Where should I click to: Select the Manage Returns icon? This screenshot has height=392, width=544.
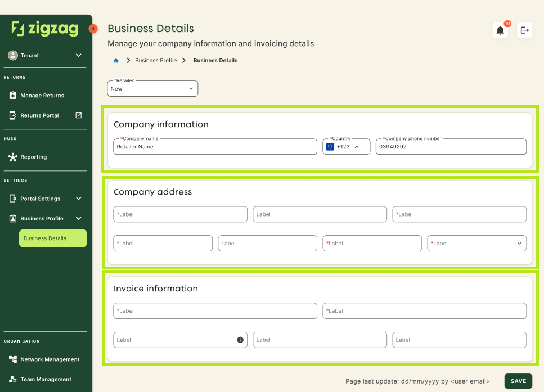tap(12, 95)
